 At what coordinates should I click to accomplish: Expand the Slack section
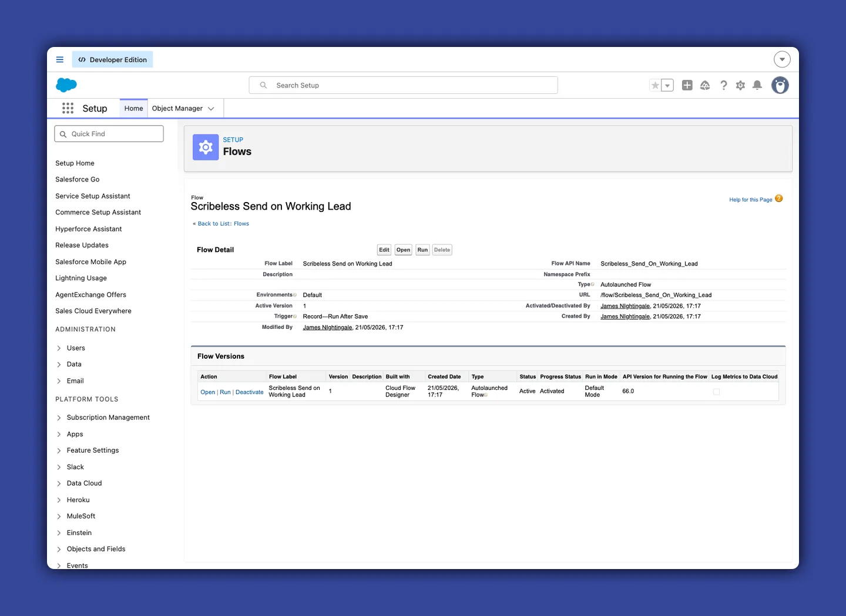pyautogui.click(x=59, y=467)
